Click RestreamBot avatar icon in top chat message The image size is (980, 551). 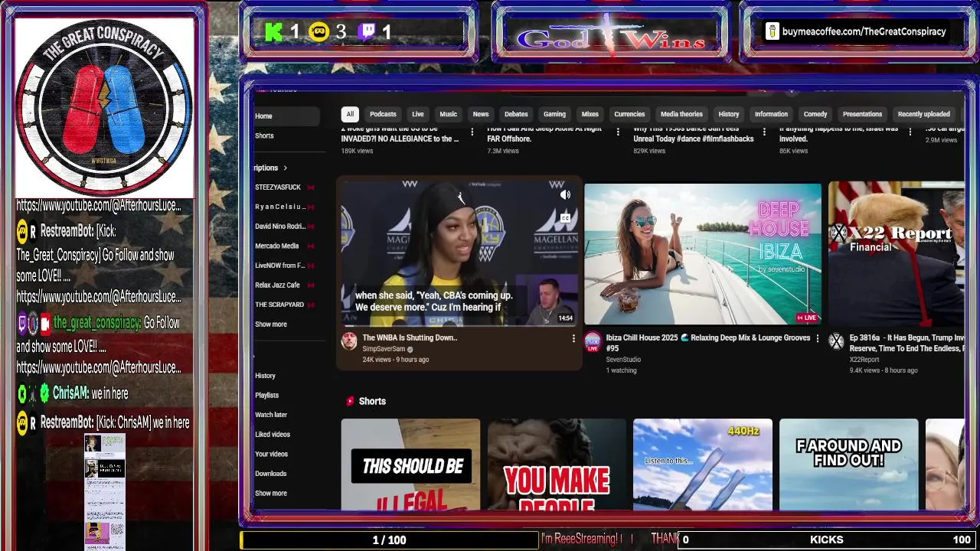(22, 231)
